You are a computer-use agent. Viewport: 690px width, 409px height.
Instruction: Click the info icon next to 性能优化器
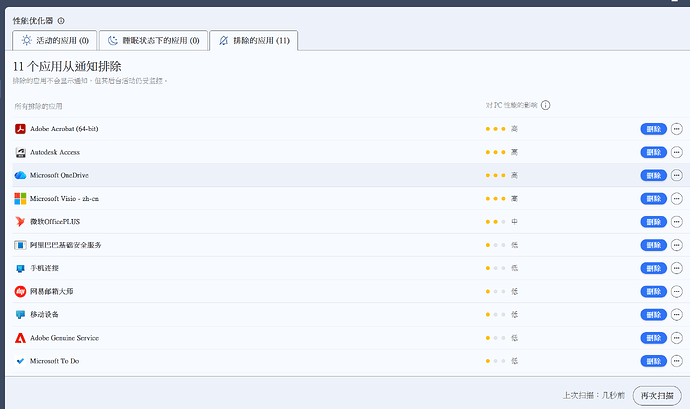pyautogui.click(x=61, y=21)
